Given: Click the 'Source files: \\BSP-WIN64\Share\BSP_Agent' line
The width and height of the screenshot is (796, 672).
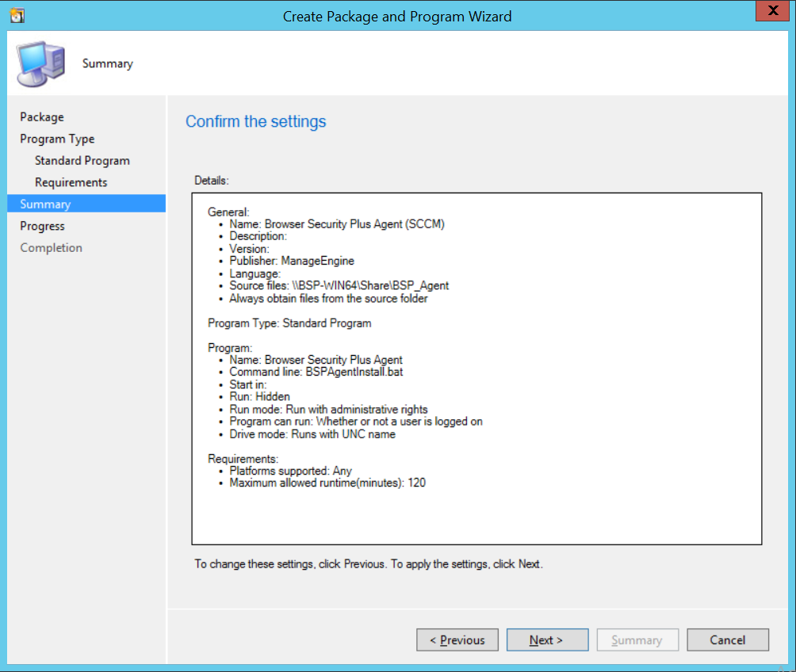Looking at the screenshot, I should 339,286.
